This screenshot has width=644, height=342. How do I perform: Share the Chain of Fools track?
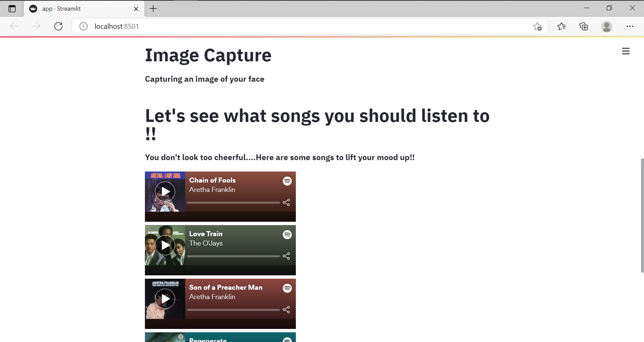pyautogui.click(x=286, y=202)
